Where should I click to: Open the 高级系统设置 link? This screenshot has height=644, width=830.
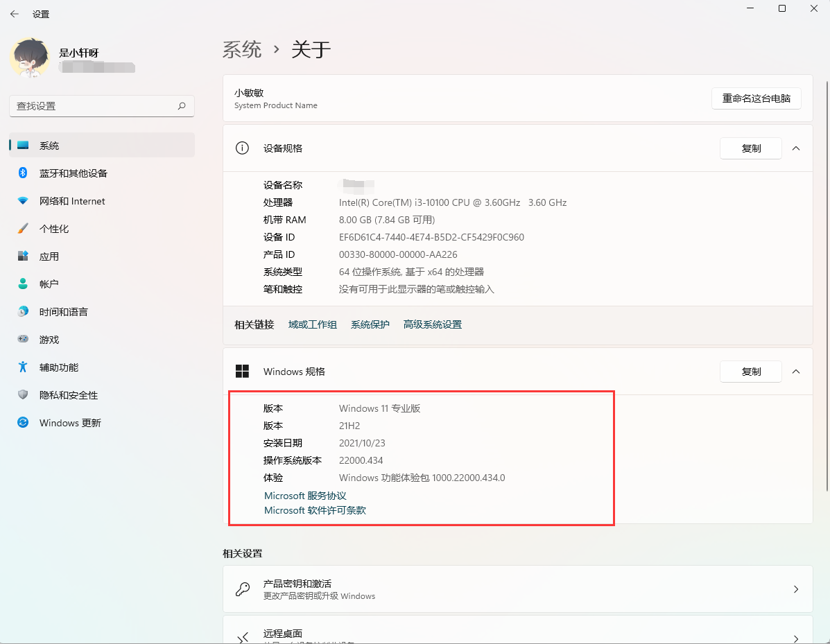(432, 324)
